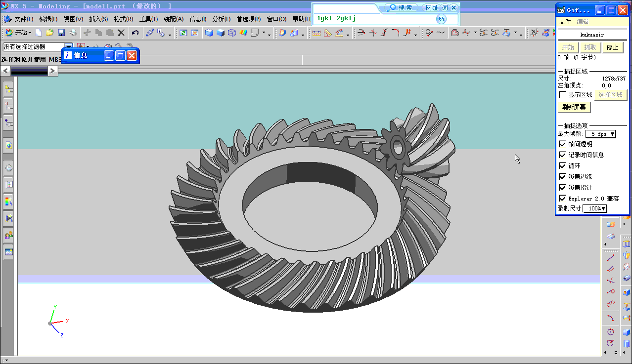This screenshot has width=632, height=364.
Task: Click the IME candidate text 1gkl 2gklj
Action: 336,19
